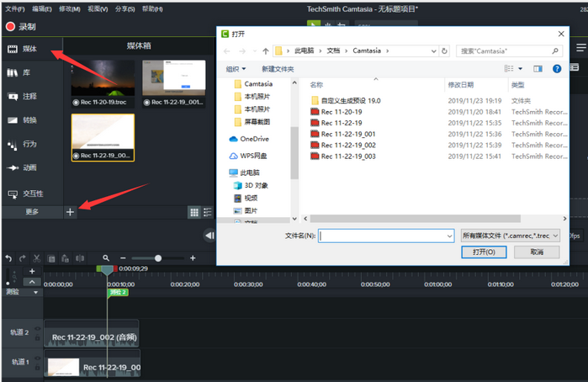Open the View menu
The height and width of the screenshot is (382, 588).
[98, 9]
